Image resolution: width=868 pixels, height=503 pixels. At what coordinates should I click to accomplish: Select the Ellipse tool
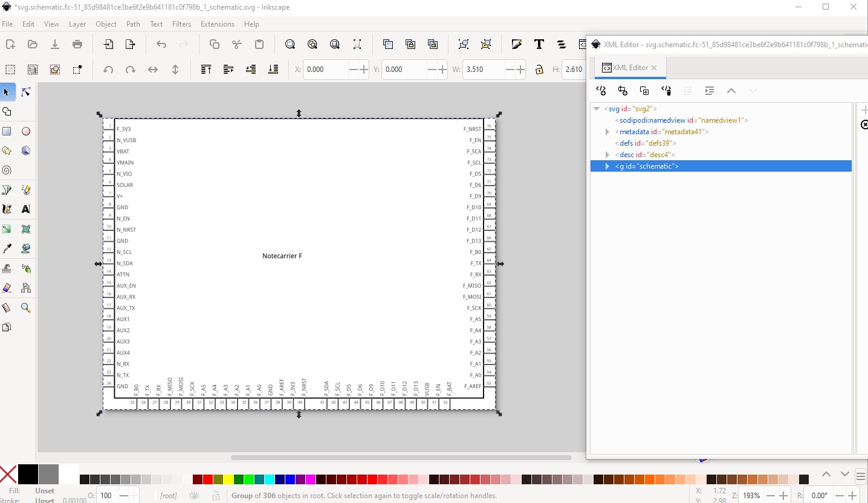click(x=26, y=131)
